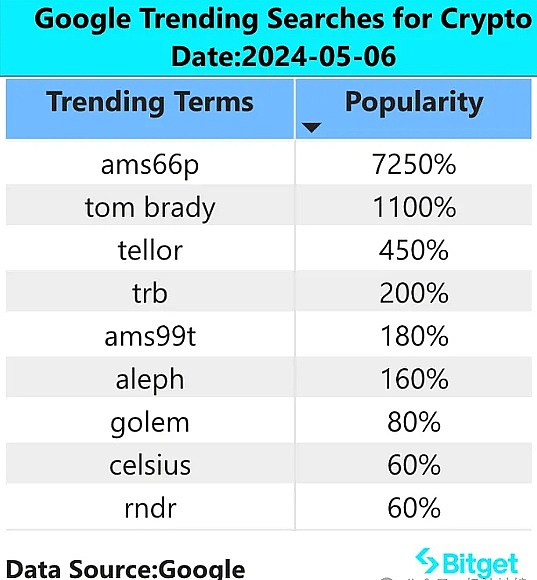Click the Google Trending Searches title banner
Image resolution: width=537 pixels, height=580 pixels.
coord(268,38)
